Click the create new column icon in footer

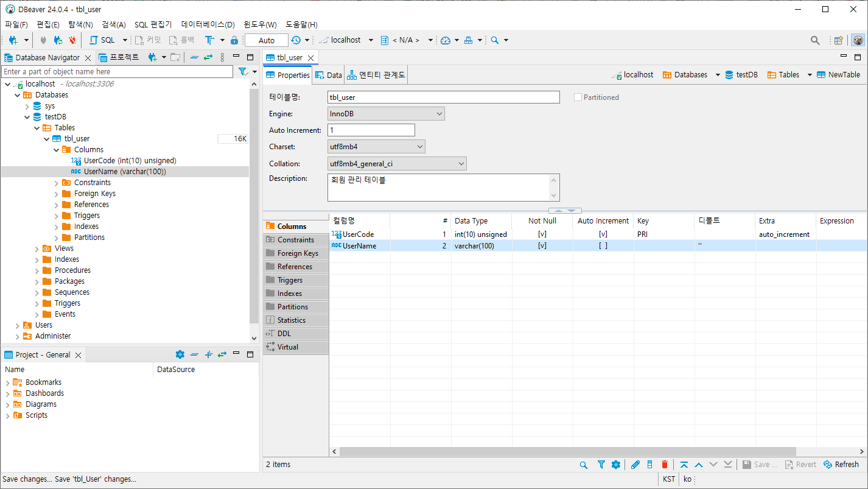pos(650,465)
